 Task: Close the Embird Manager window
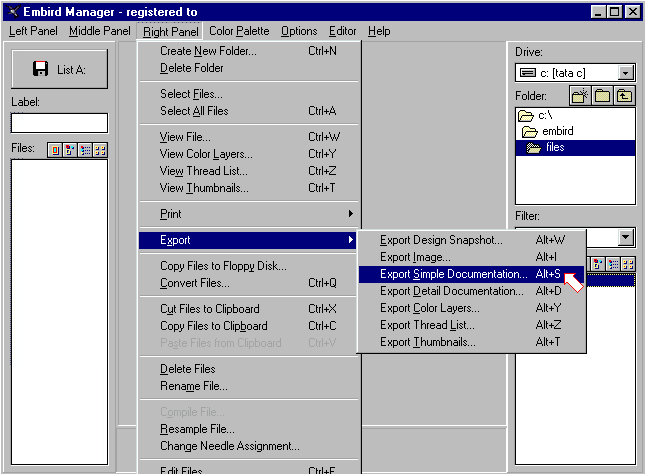tap(632, 12)
